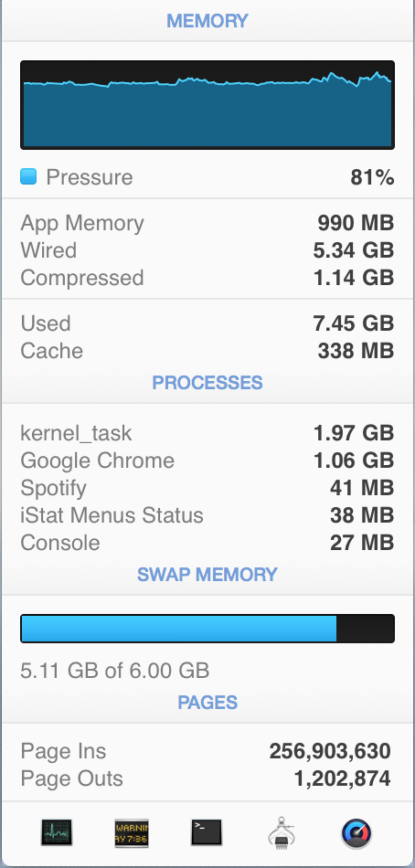Select the iStat Menus Status process
Image resolution: width=415 pixels, height=868 pixels.
(x=207, y=515)
